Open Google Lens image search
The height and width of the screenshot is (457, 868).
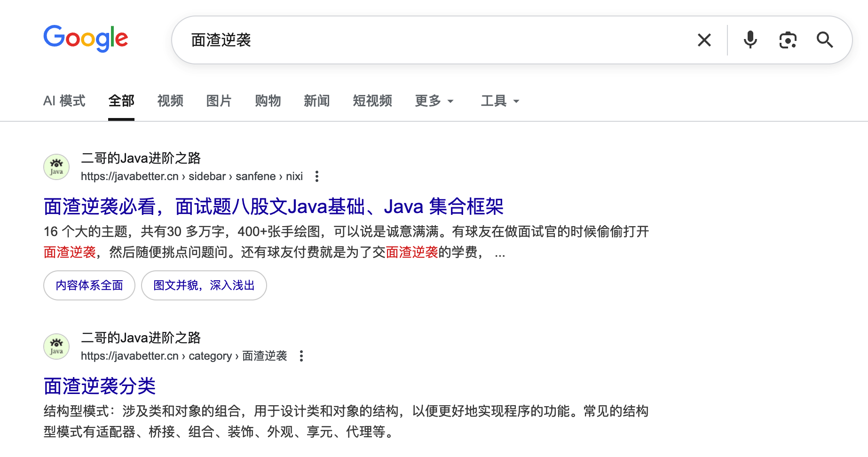pos(788,40)
